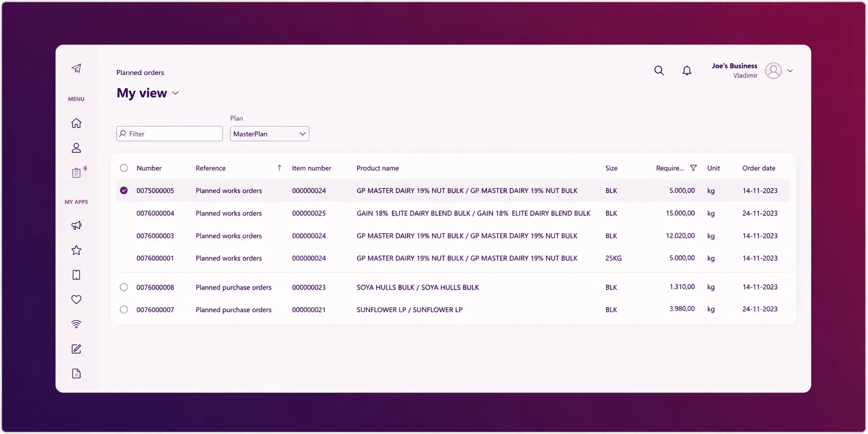Open the clipboard tasks icon with badge
Viewport: 868px width, 434px height.
76,173
